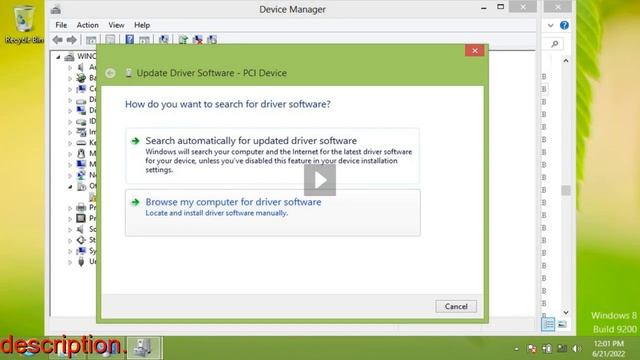Screen dimensions: 640x360
Task: Click the network icon in system tray
Action: [562, 349]
